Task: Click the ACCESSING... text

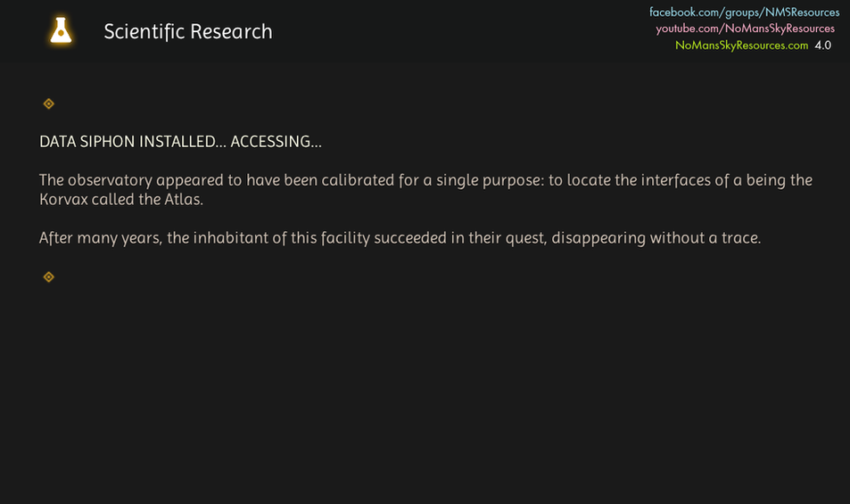Action: coord(276,142)
